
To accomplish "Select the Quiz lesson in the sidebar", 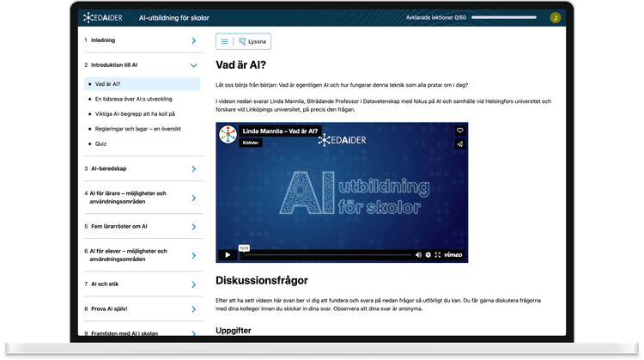I will tap(101, 144).
